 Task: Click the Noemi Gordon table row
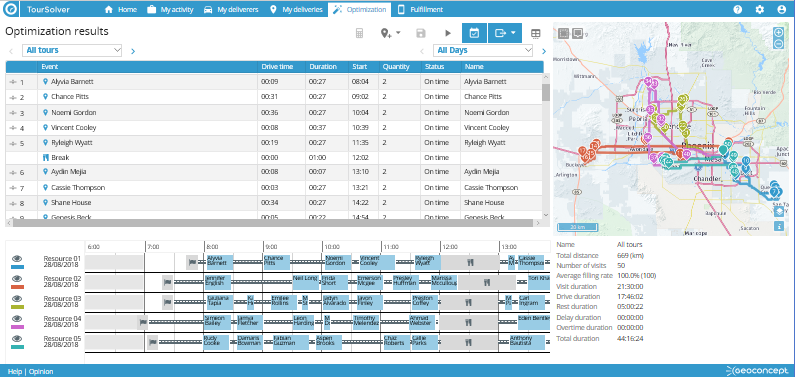[x=274, y=112]
